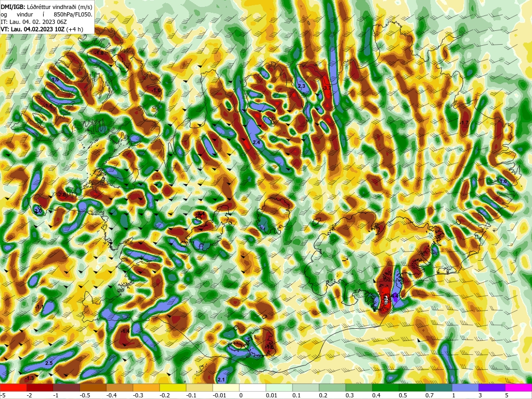The image size is (532, 399).
Task: Select the dark red -2 to -1 legend swatch
Action: [40, 387]
